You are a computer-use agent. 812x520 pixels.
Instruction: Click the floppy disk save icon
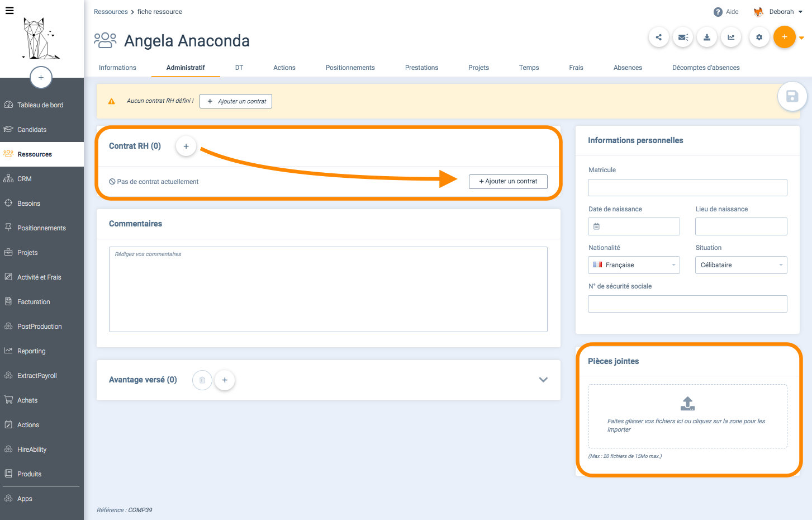792,96
